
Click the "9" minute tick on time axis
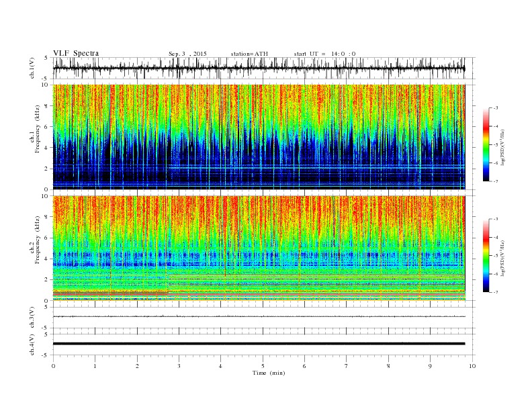(430, 366)
